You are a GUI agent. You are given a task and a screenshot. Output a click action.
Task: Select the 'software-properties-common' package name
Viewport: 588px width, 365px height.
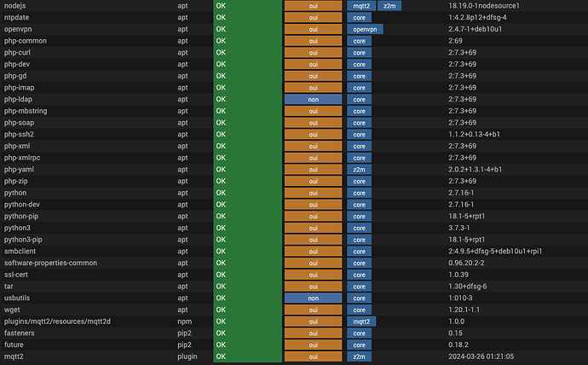(50, 263)
